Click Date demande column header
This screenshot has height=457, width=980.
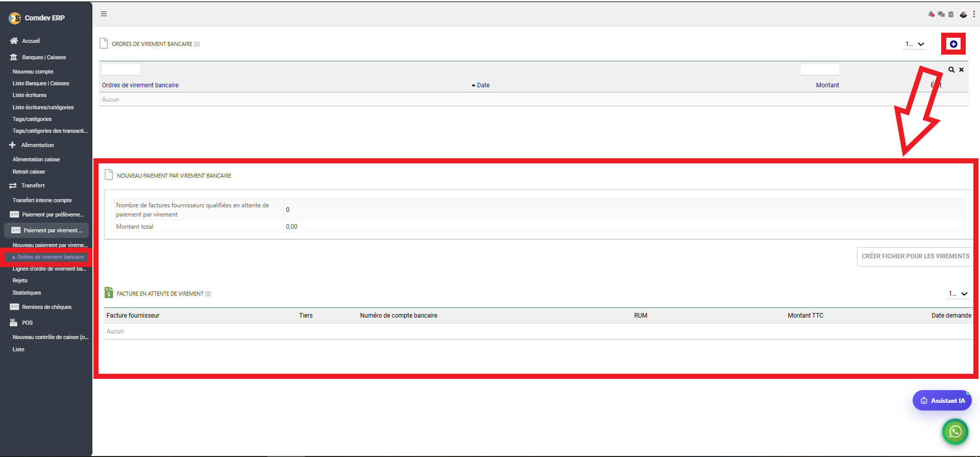click(951, 316)
